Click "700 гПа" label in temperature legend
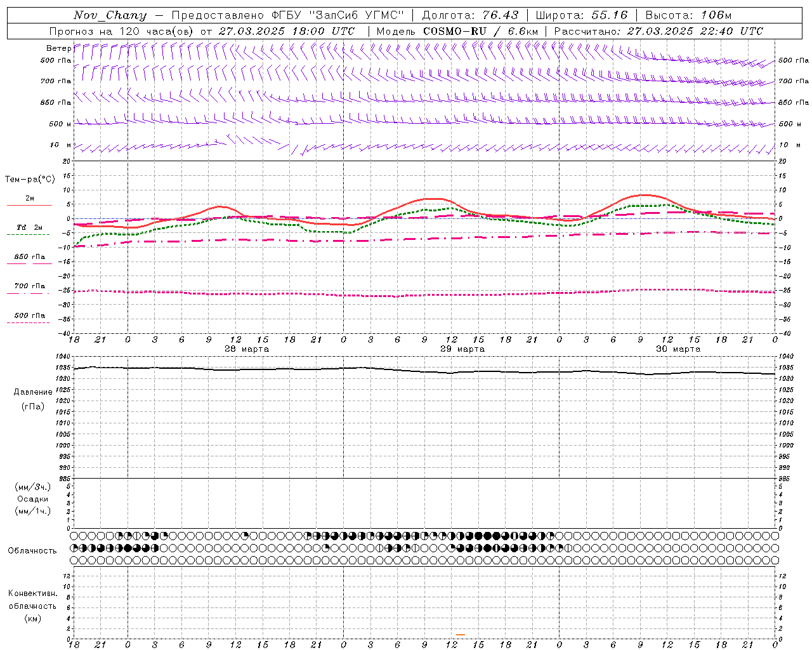Viewport: 812px width, 650px height. pyautogui.click(x=30, y=286)
